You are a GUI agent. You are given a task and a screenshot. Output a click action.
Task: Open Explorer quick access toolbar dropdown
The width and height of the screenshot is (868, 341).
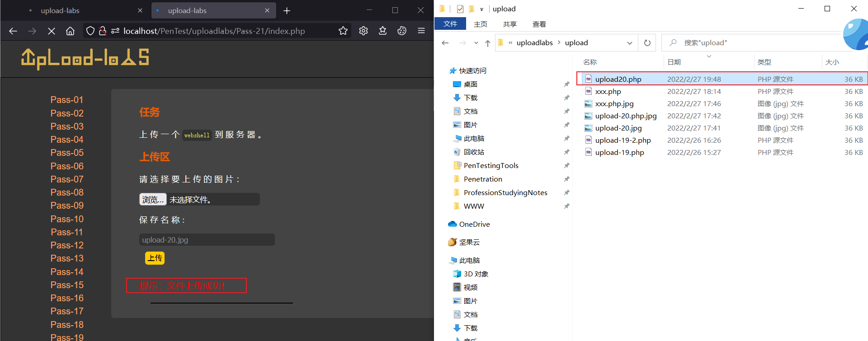(x=481, y=9)
